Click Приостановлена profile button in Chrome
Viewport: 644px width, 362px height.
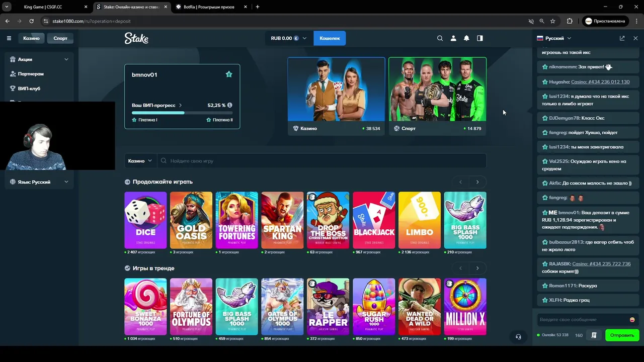(605, 21)
